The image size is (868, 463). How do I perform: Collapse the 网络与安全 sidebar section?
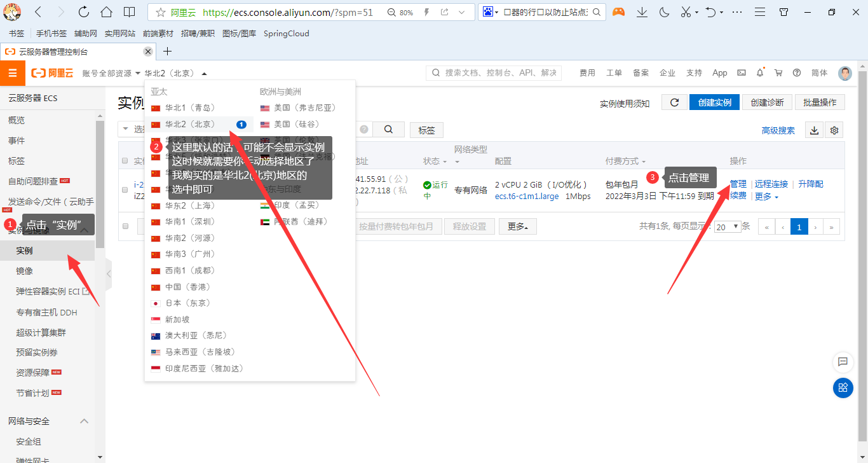pyautogui.click(x=84, y=421)
